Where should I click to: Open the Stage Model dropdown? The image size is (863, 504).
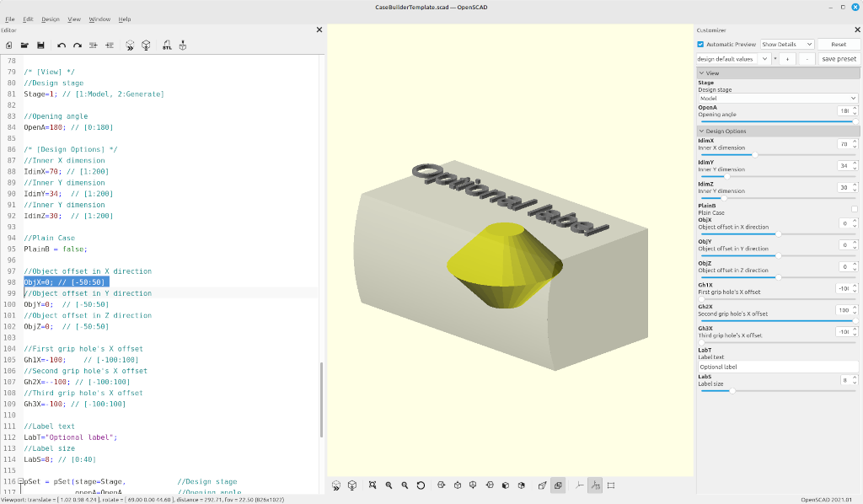coord(778,98)
